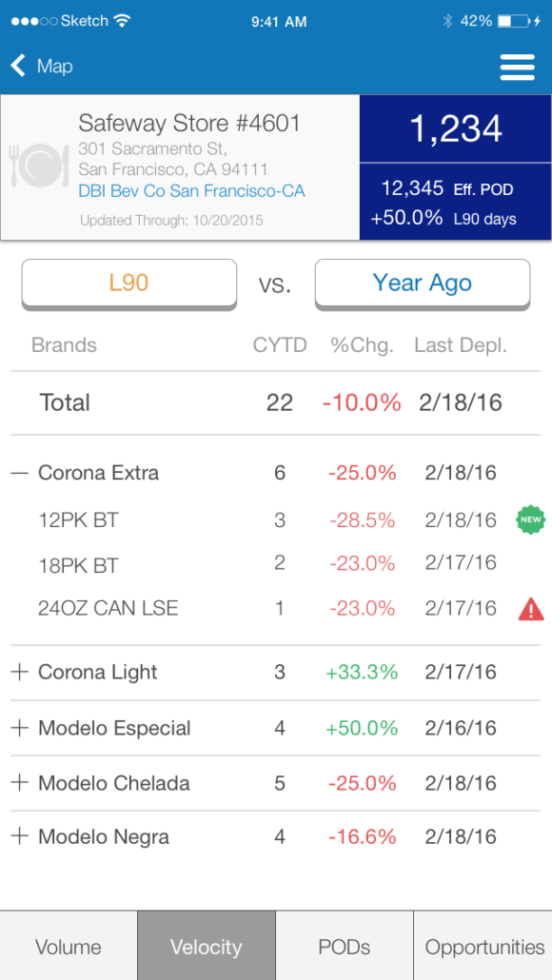552x980 pixels.
Task: Tap the plate and cutlery store icon
Action: tap(39, 166)
